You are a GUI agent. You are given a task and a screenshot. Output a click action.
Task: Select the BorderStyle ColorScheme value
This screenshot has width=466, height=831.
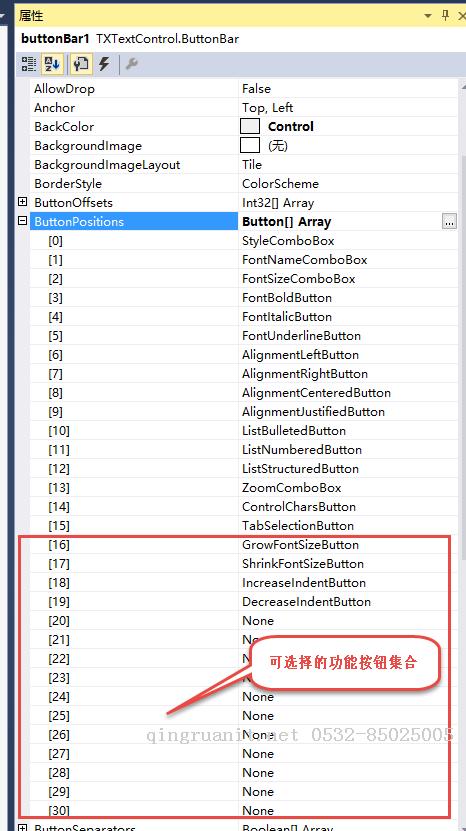(x=280, y=184)
